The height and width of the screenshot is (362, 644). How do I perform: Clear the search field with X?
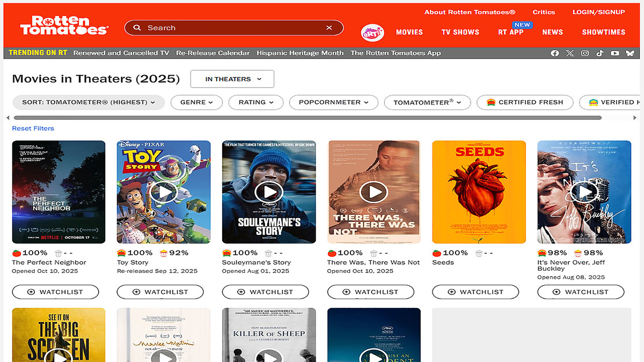click(x=329, y=28)
